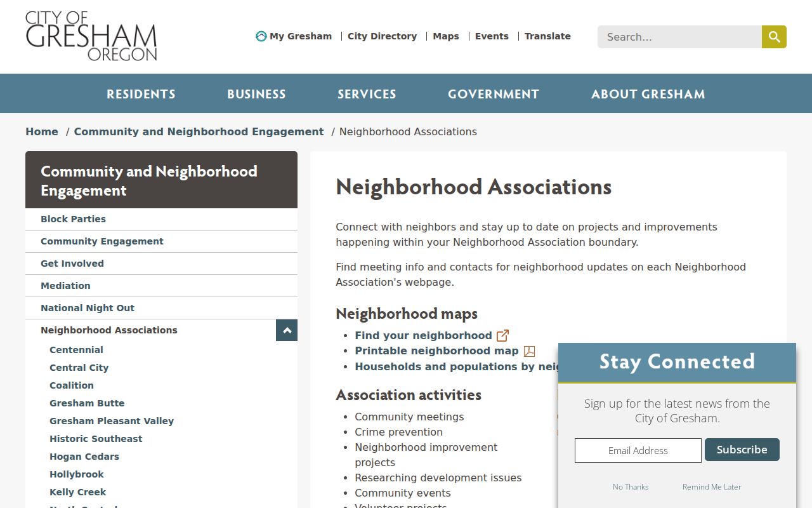Open the My Gresham link

pos(301,36)
